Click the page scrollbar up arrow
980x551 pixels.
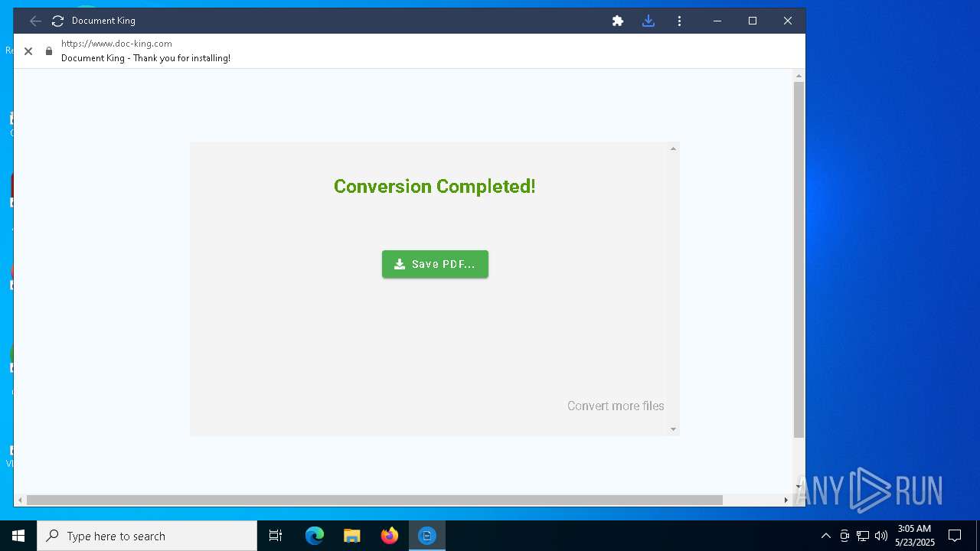pos(799,76)
